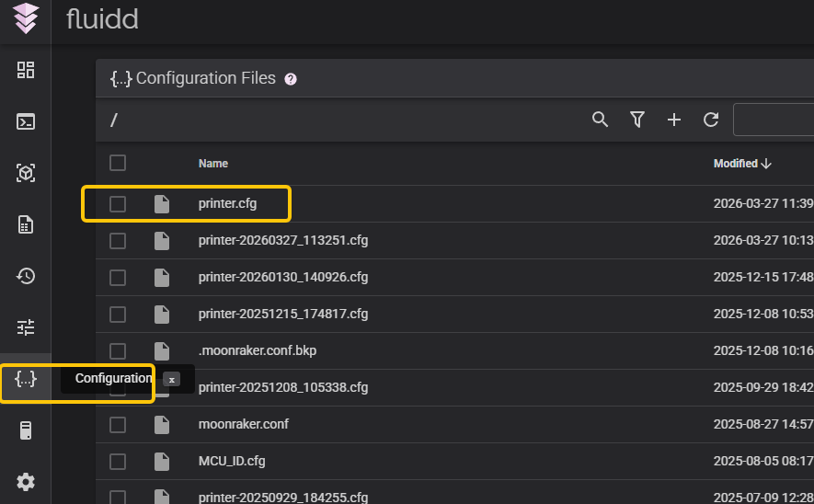This screenshot has width=814, height=504.
Task: Toggle the select-all checkbox in header
Action: coord(118,163)
